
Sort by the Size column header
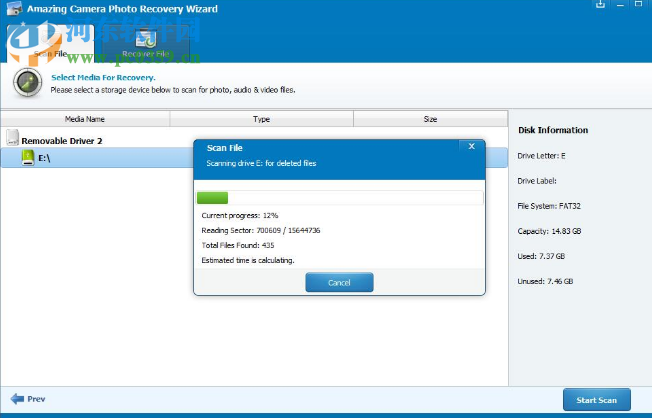[430, 119]
